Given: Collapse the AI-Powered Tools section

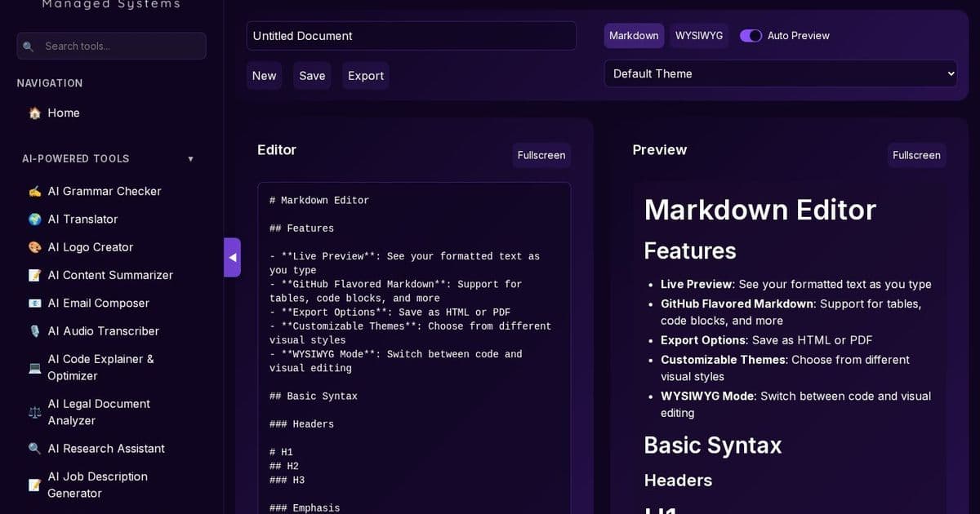Looking at the screenshot, I should pyautogui.click(x=190, y=158).
